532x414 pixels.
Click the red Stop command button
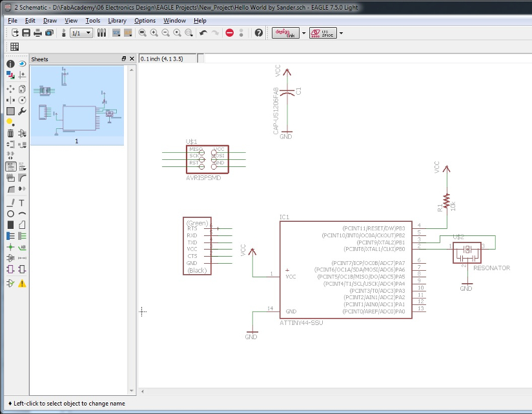pyautogui.click(x=230, y=33)
